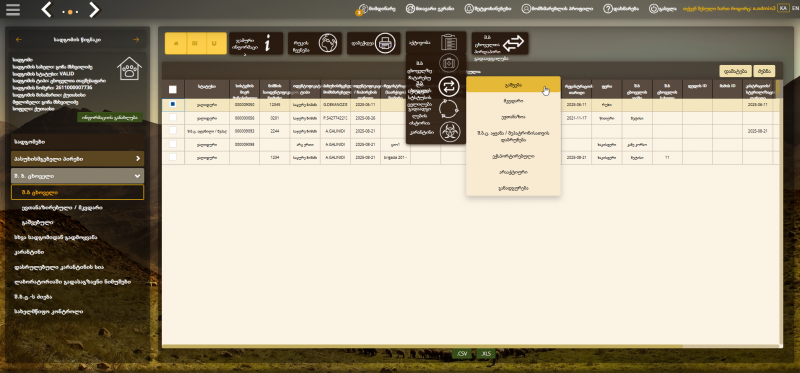
Task: Click the top bar back chevron
Action: pos(46,9)
